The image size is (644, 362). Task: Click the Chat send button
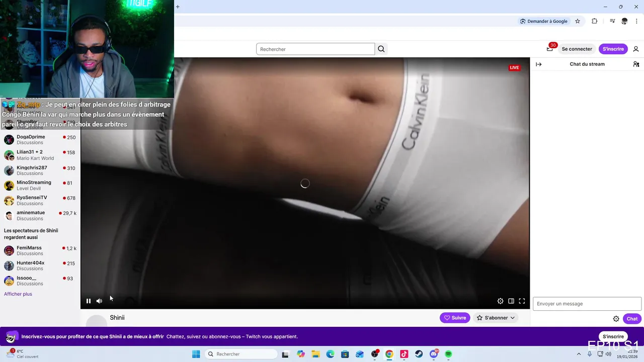632,319
